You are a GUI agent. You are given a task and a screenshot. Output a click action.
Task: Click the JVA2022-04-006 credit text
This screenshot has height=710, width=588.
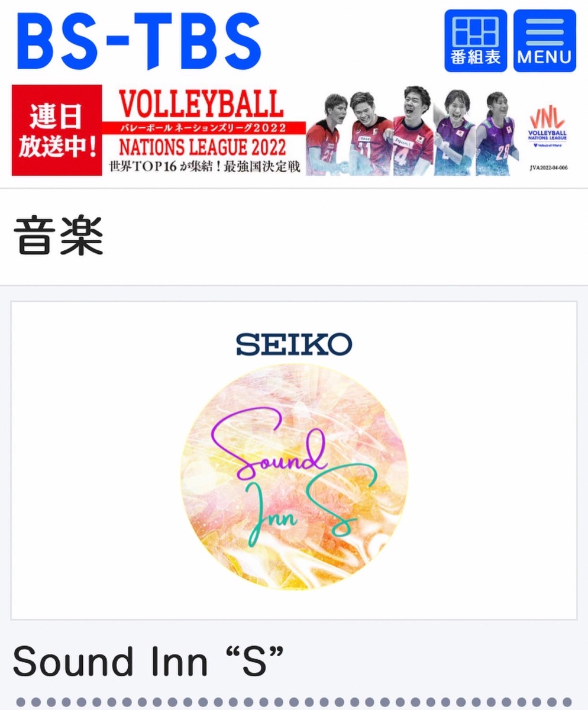(548, 168)
